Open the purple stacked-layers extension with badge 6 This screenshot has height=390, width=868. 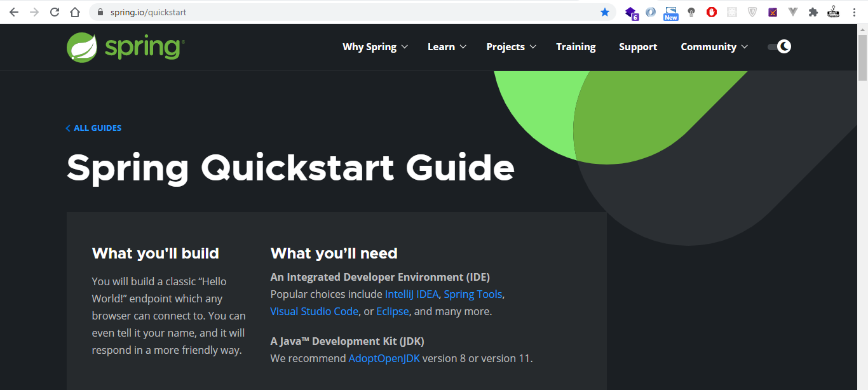pyautogui.click(x=631, y=13)
